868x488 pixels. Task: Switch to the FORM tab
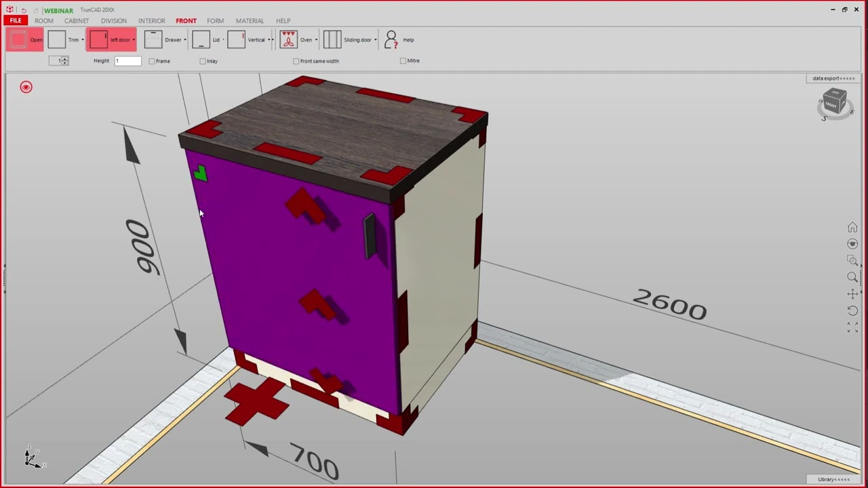[216, 21]
